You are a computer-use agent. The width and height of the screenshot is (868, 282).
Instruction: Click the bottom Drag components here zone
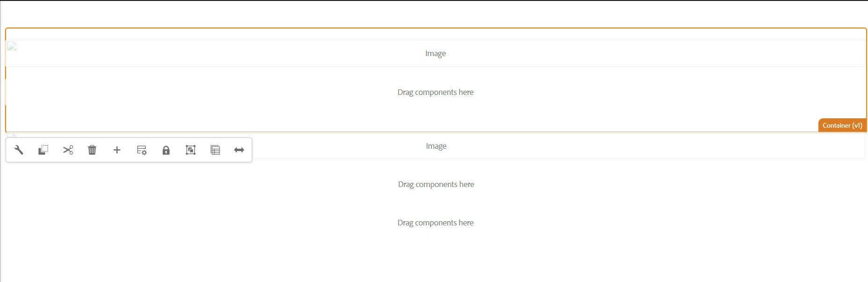pyautogui.click(x=435, y=223)
